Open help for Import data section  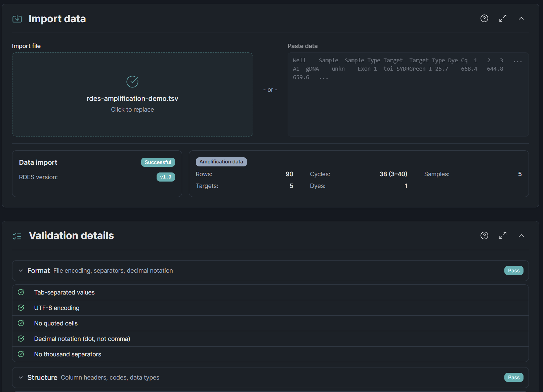tap(484, 18)
